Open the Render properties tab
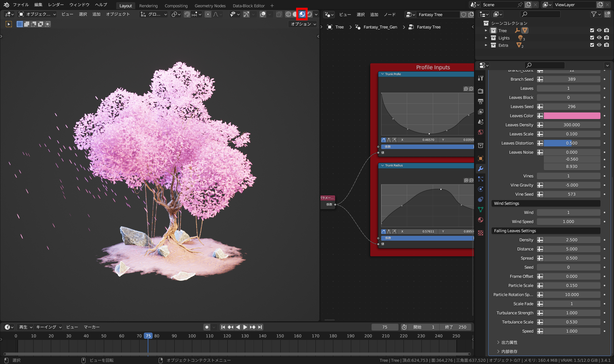614x364 pixels. point(481,91)
